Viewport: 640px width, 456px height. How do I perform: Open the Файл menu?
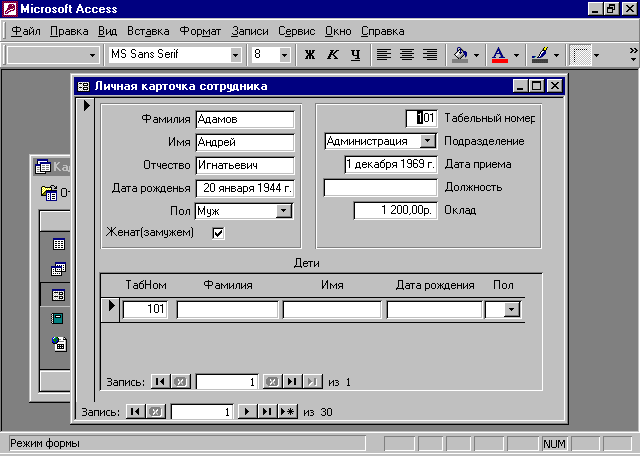tap(25, 31)
